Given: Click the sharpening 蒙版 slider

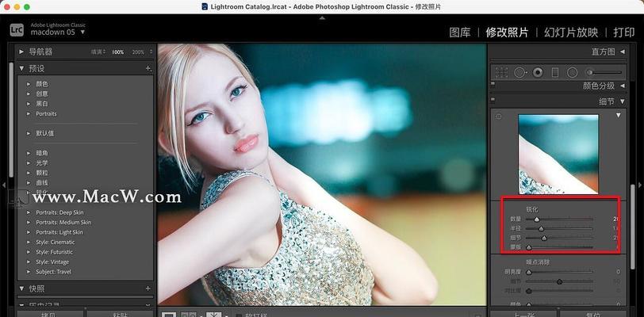Looking at the screenshot, I should [559, 247].
